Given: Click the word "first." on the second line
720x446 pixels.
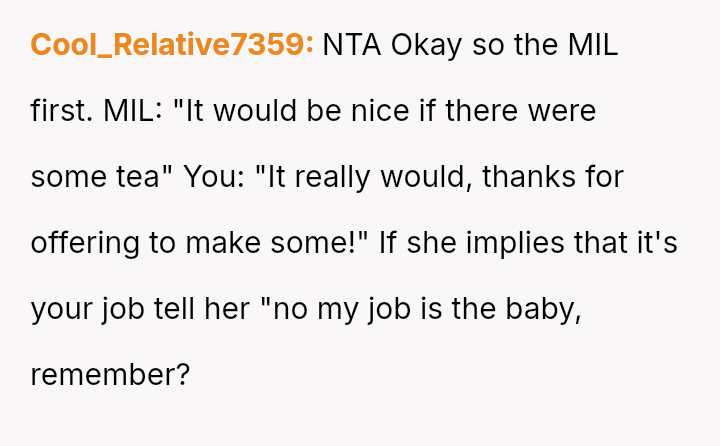Looking at the screenshot, I should click(x=62, y=111).
